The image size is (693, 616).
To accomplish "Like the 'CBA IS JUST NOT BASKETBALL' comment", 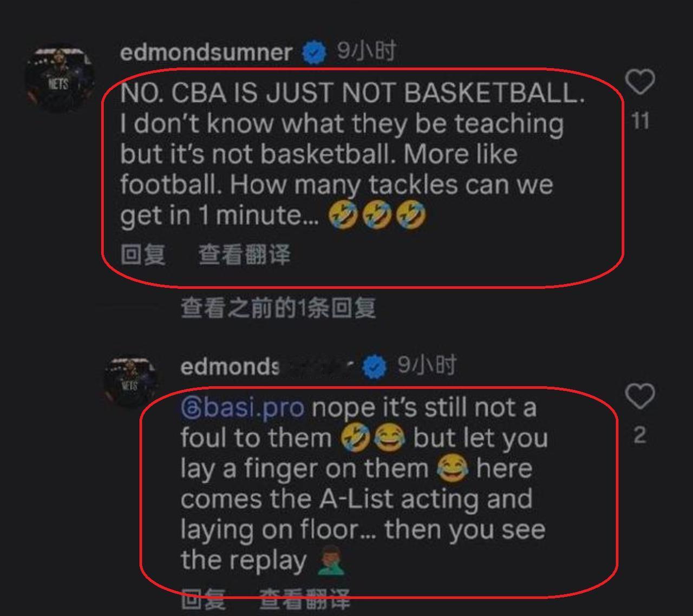I will (x=640, y=82).
